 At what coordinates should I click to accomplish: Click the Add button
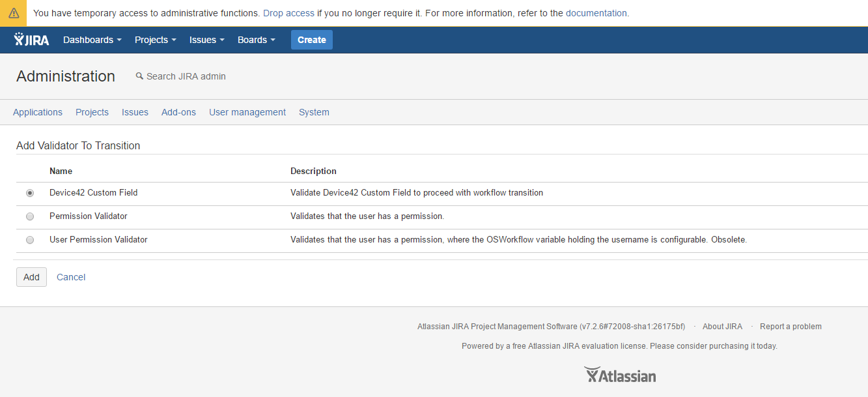31,277
